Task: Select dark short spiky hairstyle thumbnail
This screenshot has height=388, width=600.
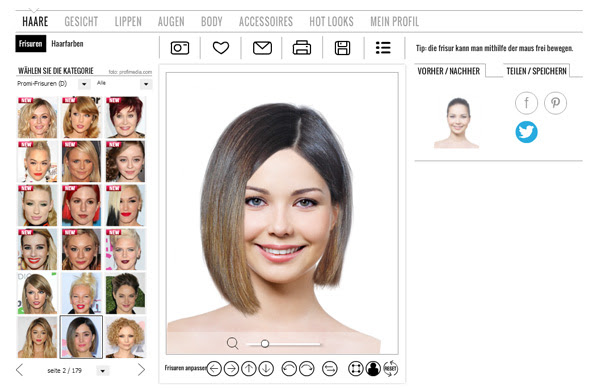Action: (x=126, y=293)
